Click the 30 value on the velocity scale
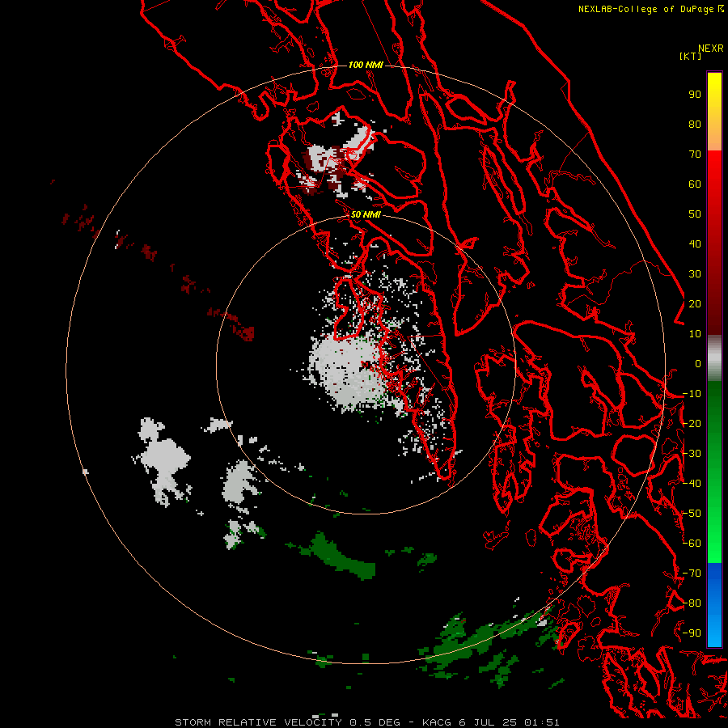Screen dimensions: 728x728 pos(695,274)
